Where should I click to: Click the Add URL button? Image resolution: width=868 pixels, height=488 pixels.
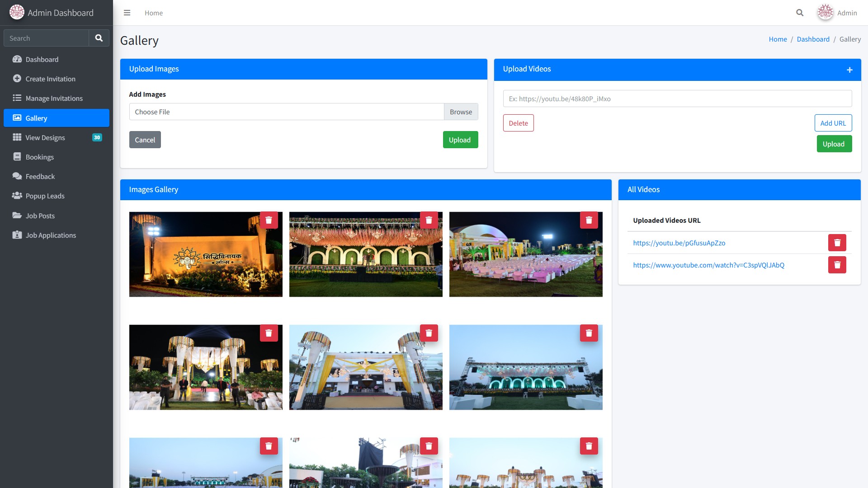833,123
